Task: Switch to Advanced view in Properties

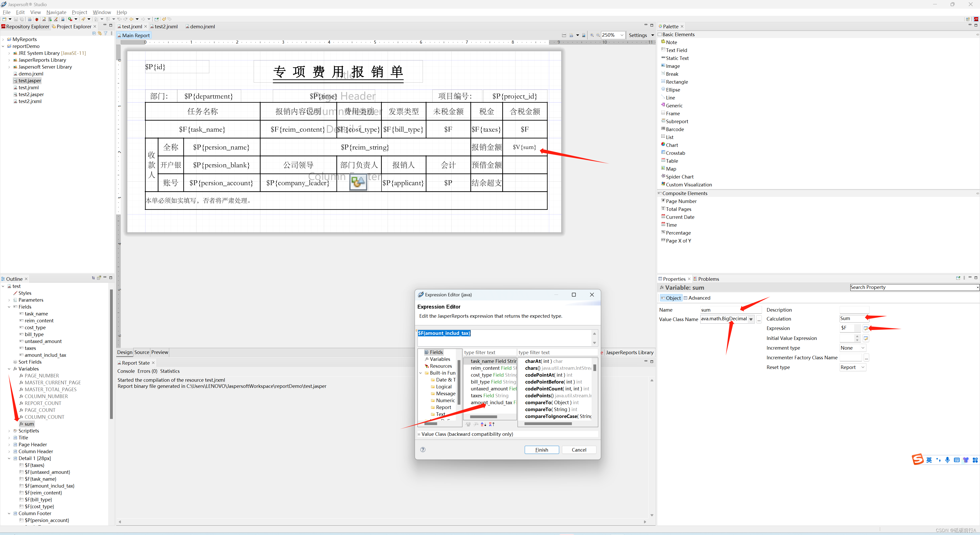Action: pos(696,298)
